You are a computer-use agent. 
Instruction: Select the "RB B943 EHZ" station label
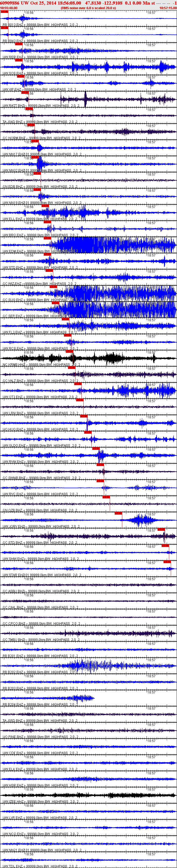(x=13, y=41)
